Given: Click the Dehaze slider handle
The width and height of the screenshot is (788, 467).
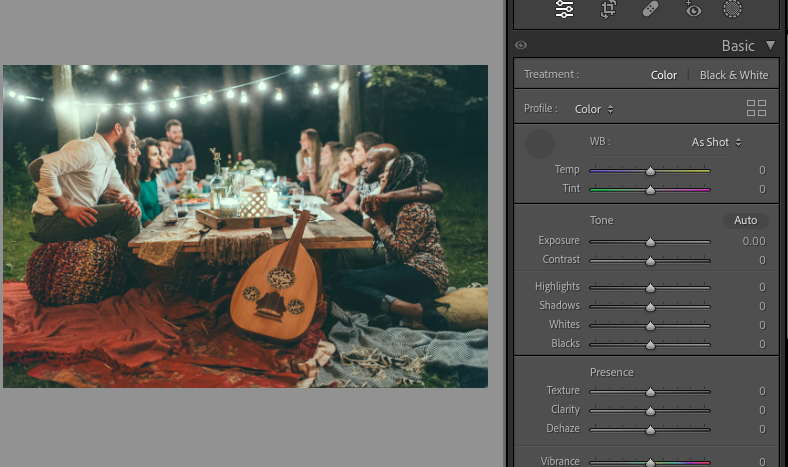Looking at the screenshot, I should point(650,429).
